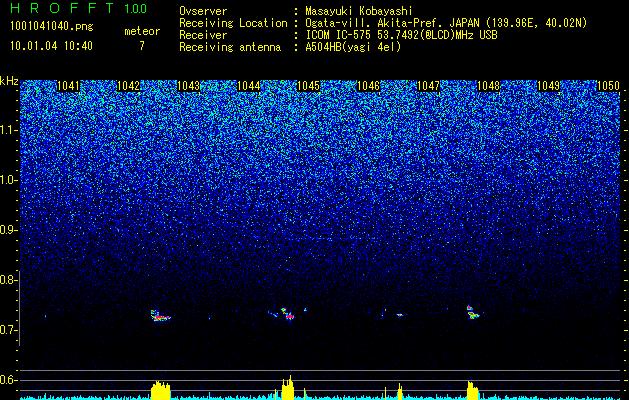The height and width of the screenshot is (400, 629).
Task: Click the 1047 time marker
Action: tap(428, 85)
